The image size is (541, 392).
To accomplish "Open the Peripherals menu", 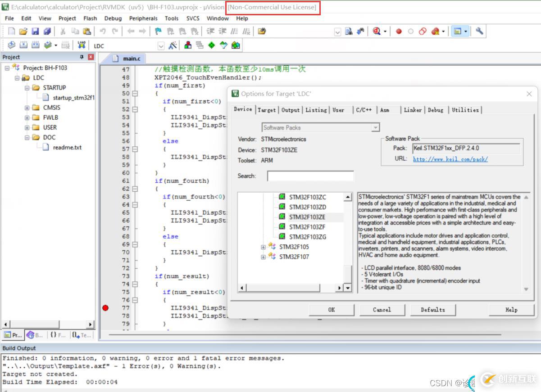I will 143,18.
